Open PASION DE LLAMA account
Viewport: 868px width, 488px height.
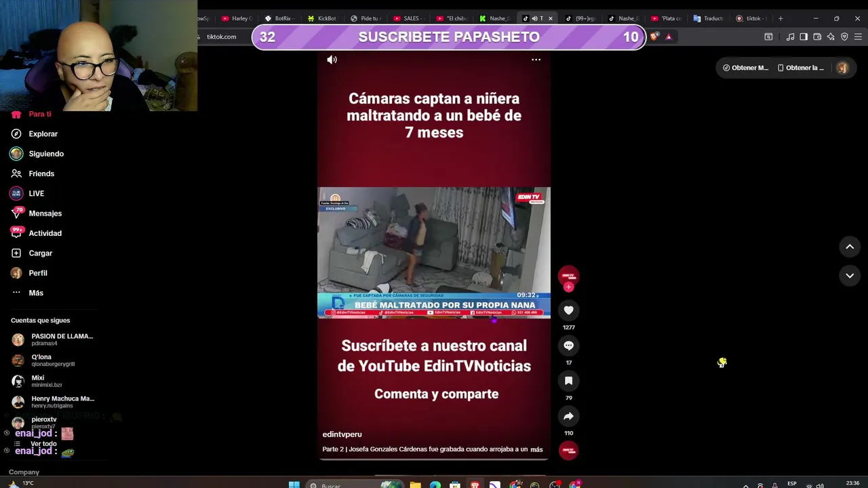pos(53,340)
